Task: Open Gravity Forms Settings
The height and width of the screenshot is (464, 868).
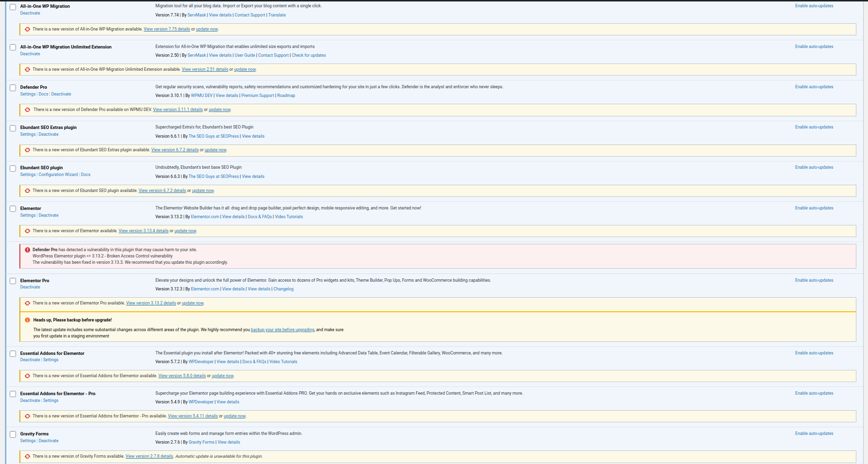Action: coord(28,441)
